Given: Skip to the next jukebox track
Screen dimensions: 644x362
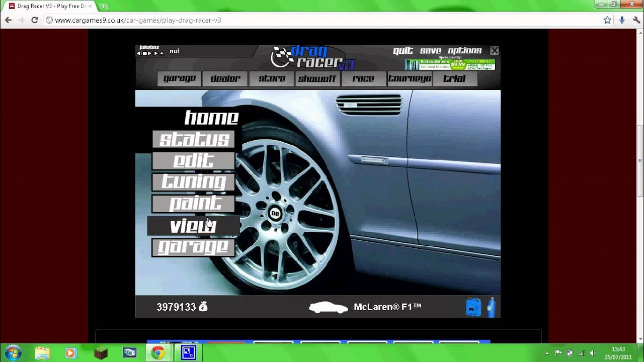Looking at the screenshot, I should (156, 53).
